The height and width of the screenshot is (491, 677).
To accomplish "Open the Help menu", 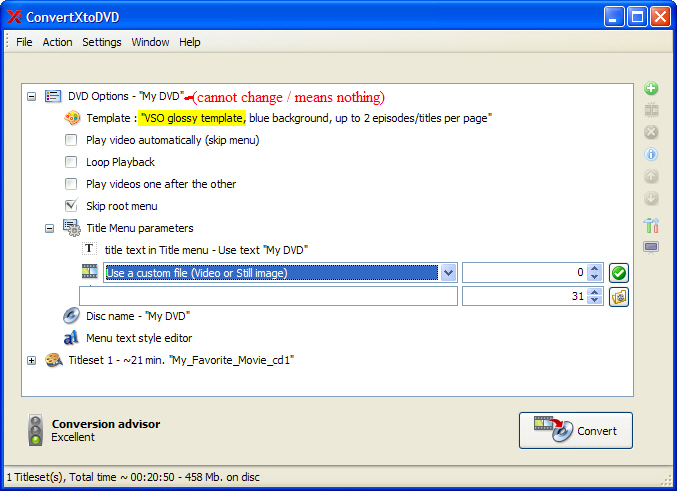I will tap(190, 42).
